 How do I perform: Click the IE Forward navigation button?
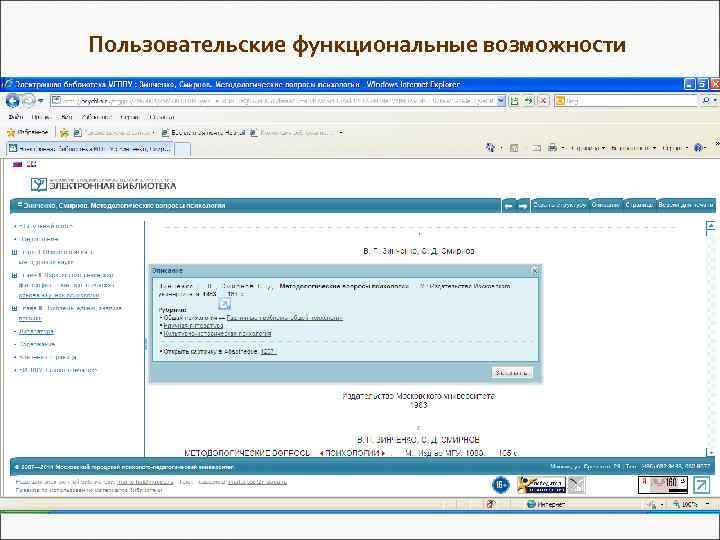pos(28,101)
